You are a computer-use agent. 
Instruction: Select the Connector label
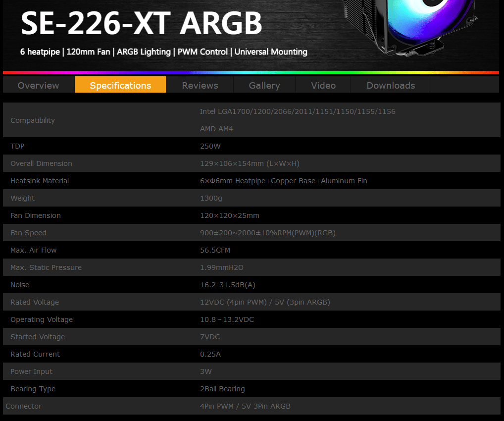coord(24,407)
